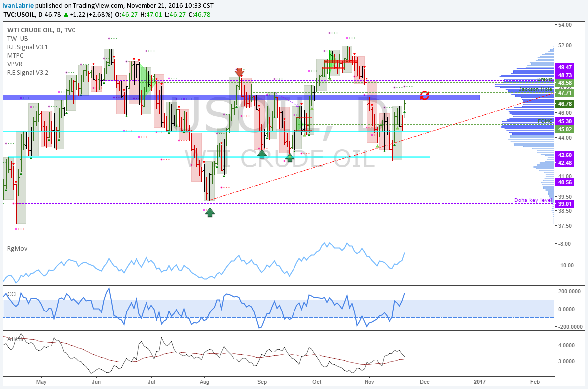588x389 pixels.
Task: Select the green up arrow below the August low
Action: click(210, 212)
